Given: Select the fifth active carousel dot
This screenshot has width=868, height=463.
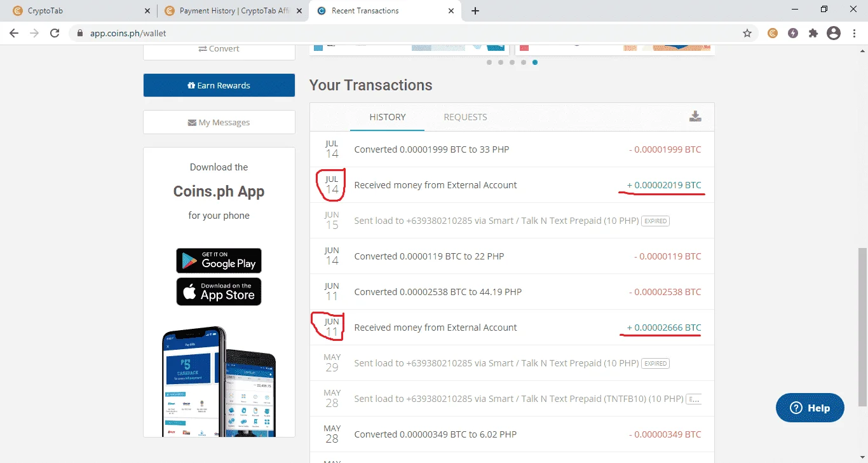Looking at the screenshot, I should 535,62.
